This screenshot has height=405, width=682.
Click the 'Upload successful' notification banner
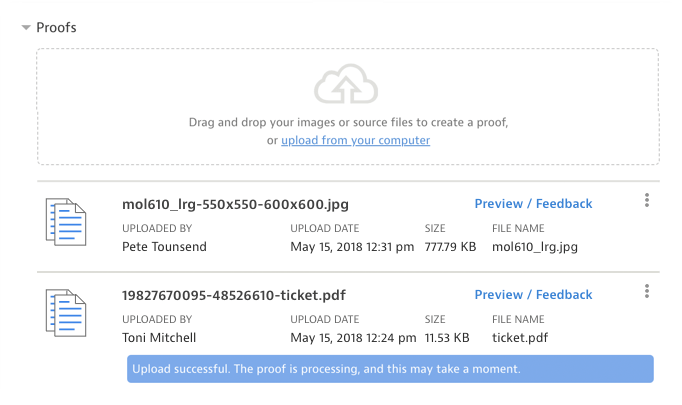[x=390, y=369]
